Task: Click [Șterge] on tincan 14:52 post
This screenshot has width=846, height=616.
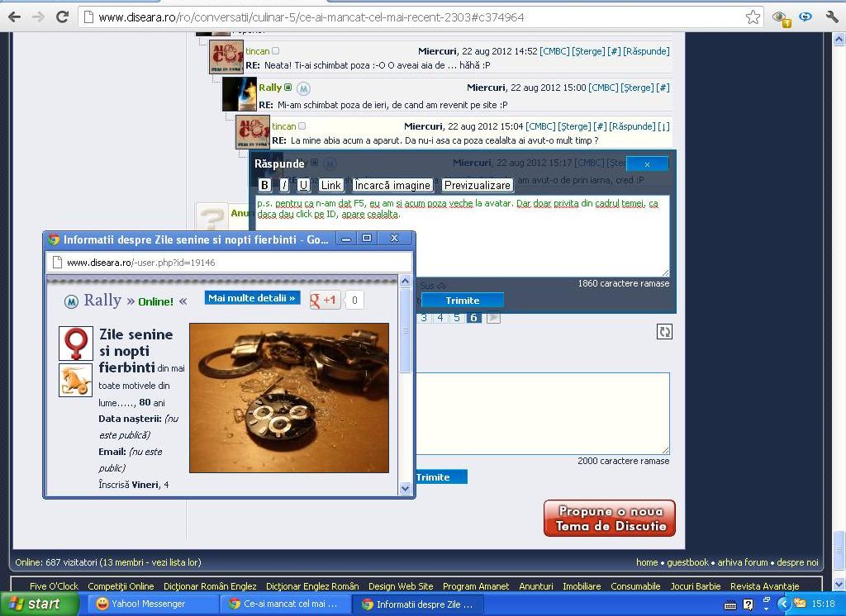Action: coord(588,51)
